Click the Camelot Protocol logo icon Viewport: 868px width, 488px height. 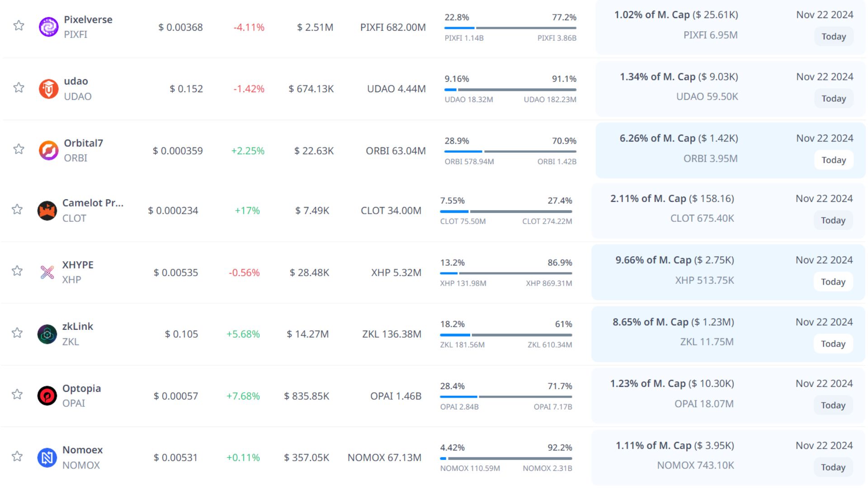coord(47,211)
